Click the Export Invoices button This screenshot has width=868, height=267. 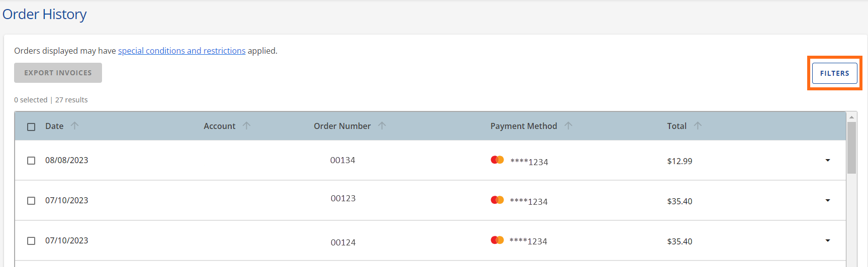pyautogui.click(x=58, y=73)
